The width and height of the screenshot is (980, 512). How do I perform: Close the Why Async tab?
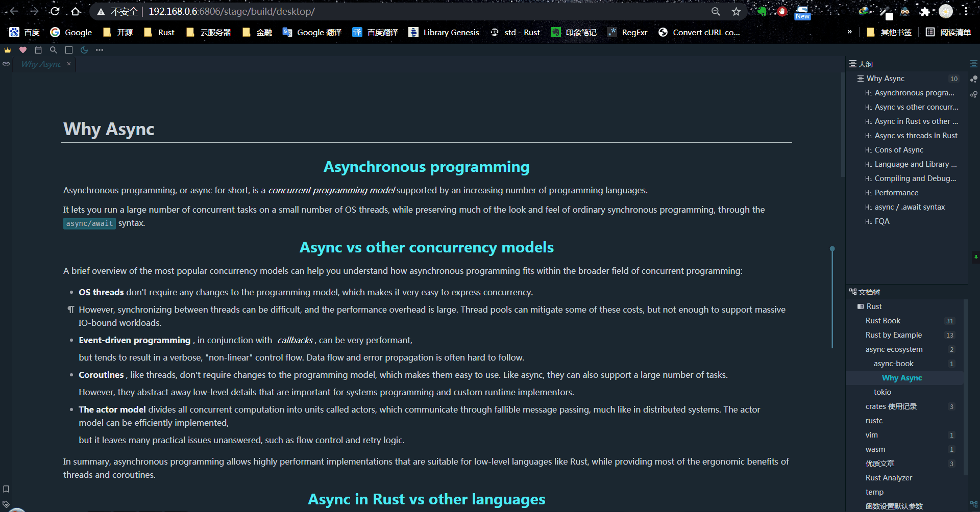coord(69,64)
